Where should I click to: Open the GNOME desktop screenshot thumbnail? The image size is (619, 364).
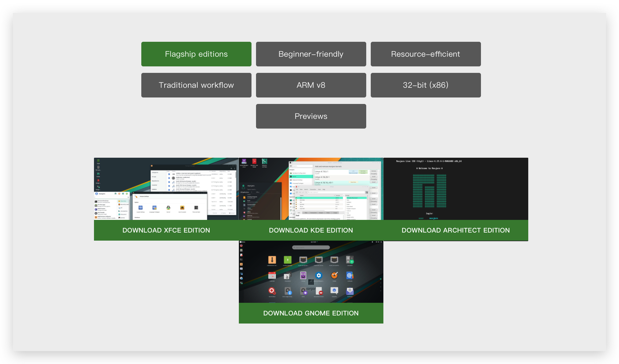point(311,272)
